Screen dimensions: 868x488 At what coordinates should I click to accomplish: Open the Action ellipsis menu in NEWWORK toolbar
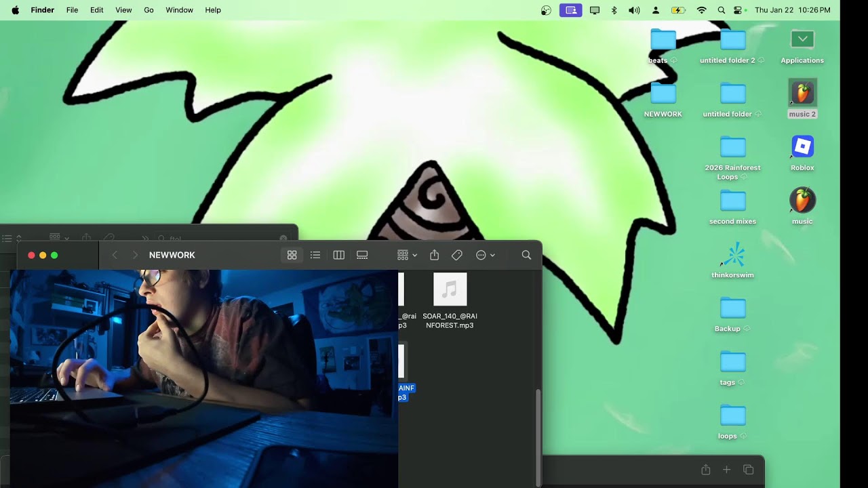486,255
